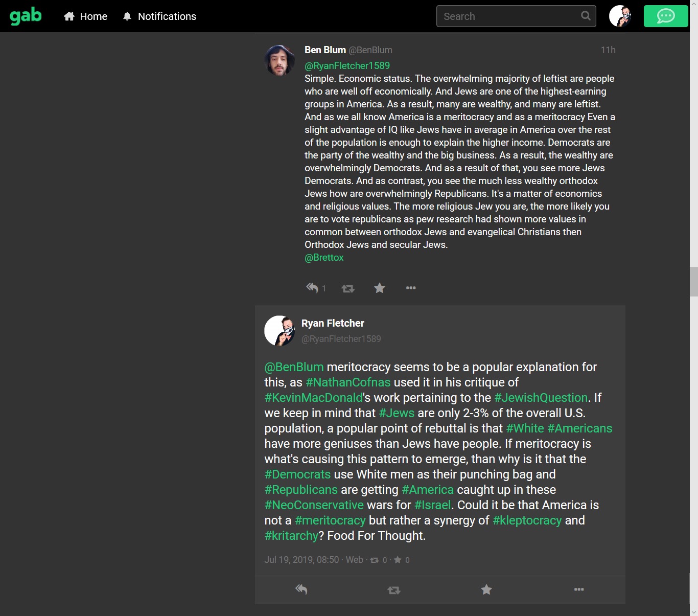Open the #KevinMacDonald hashtag
698x616 pixels.
click(313, 398)
